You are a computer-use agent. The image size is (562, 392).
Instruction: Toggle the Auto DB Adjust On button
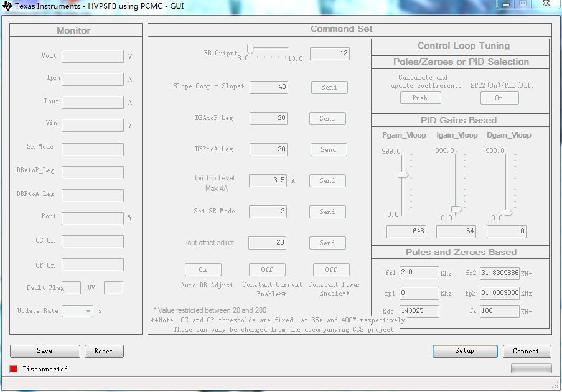point(203,269)
